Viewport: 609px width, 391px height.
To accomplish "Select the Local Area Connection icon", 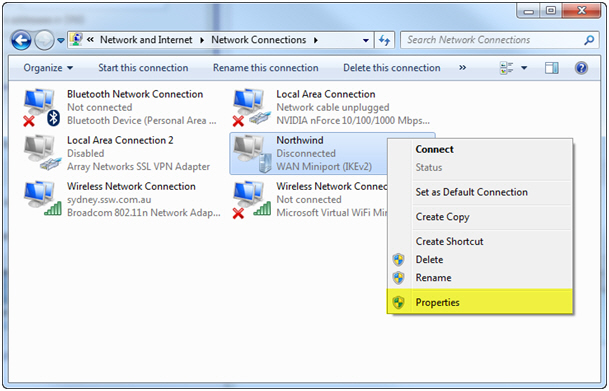I will point(251,108).
